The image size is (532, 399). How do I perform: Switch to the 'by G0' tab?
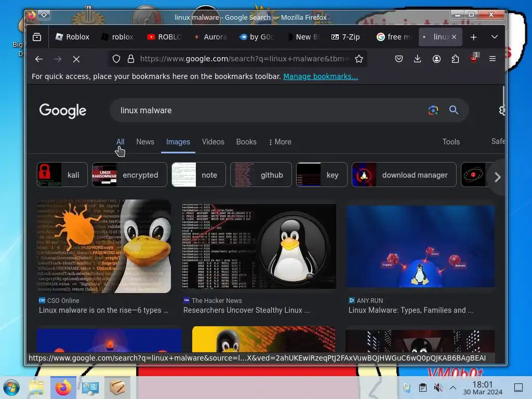point(256,37)
